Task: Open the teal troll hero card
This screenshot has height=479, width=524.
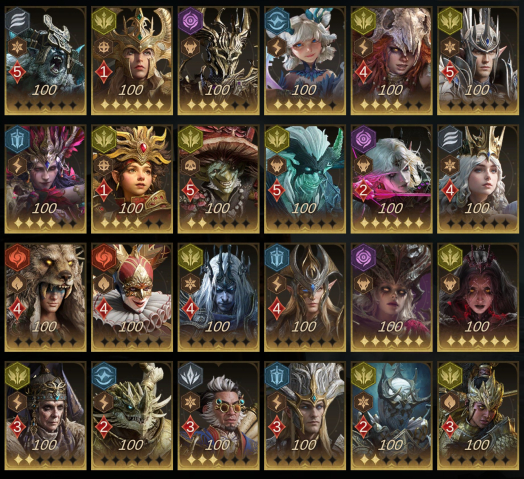Action: [305, 179]
